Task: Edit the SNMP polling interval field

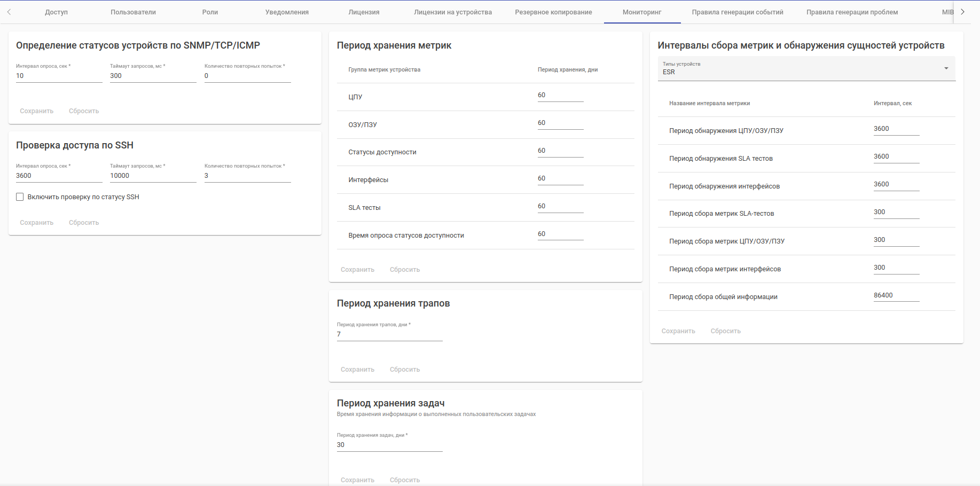Action: coord(59,76)
